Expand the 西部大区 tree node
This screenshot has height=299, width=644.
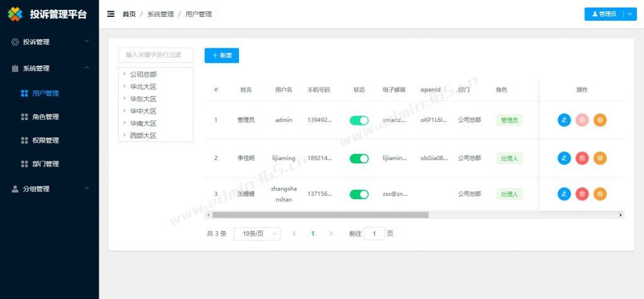[124, 135]
